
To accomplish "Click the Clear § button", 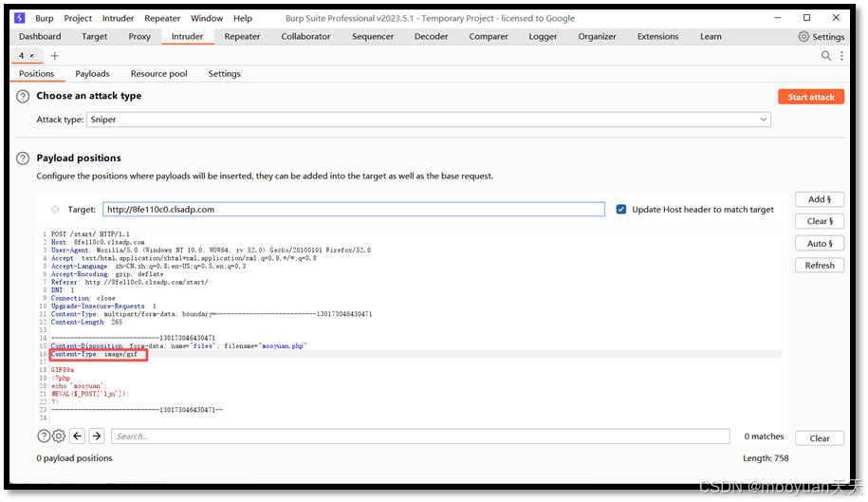I will point(820,221).
